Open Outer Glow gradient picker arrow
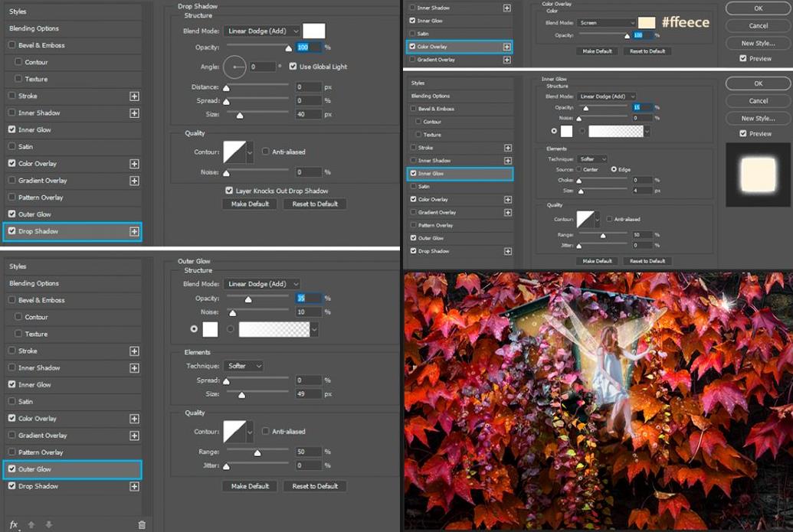The image size is (793, 532). 314,329
